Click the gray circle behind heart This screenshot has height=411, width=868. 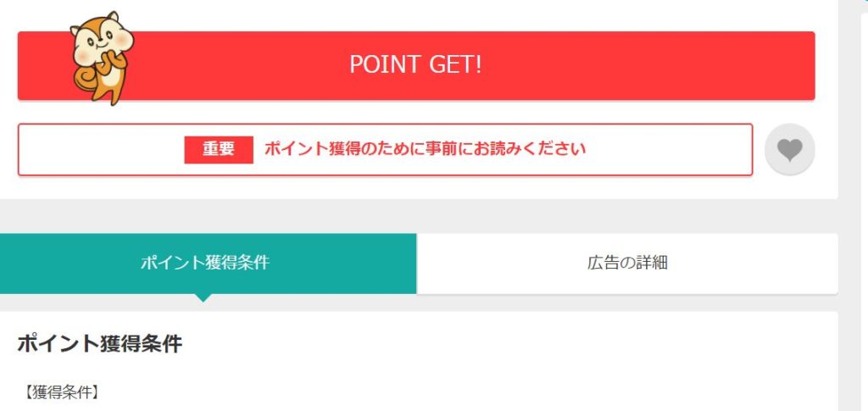(789, 149)
